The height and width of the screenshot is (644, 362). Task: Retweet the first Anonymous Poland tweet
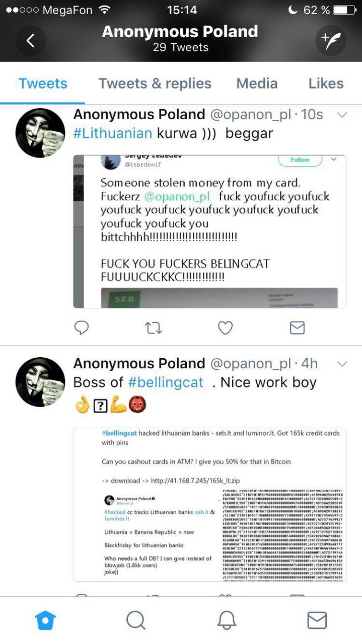[153, 328]
